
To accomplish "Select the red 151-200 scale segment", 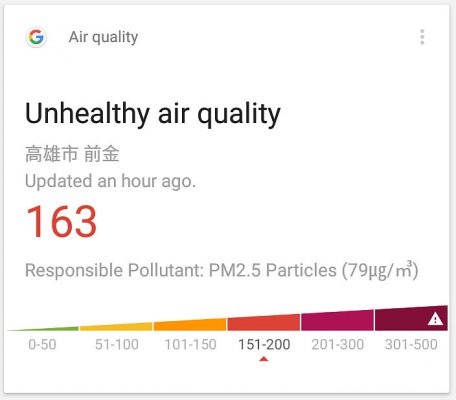I will coord(264,322).
